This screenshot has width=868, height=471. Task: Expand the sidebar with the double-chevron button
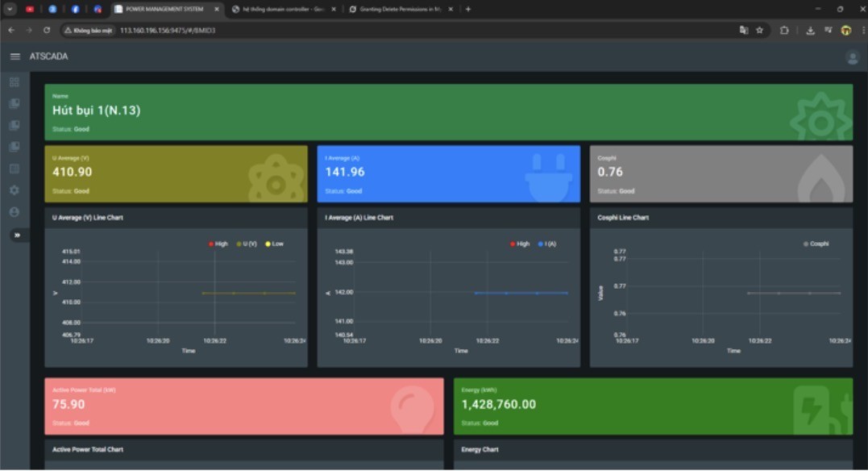[17, 235]
